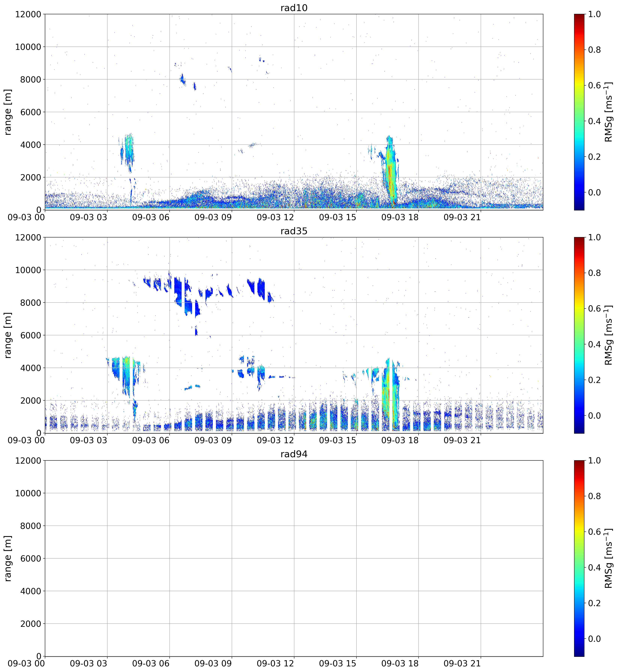The height and width of the screenshot is (672, 618).
Task: Click the "rad94" plot title
Action: [x=294, y=454]
